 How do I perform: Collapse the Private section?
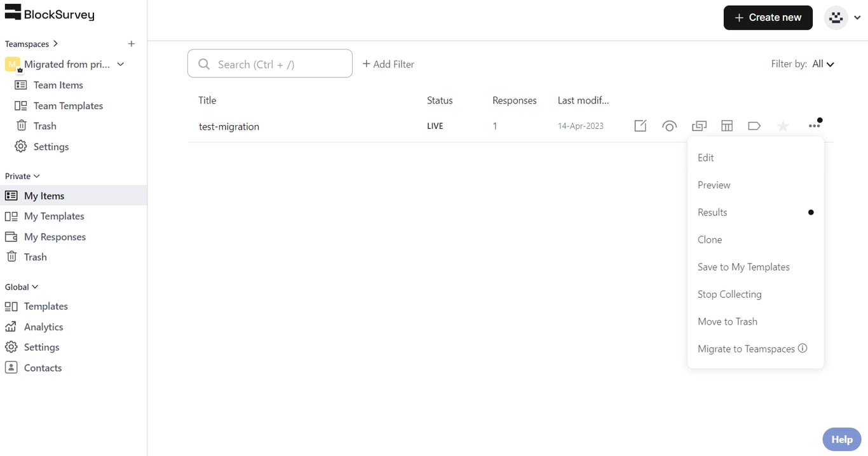click(x=36, y=176)
